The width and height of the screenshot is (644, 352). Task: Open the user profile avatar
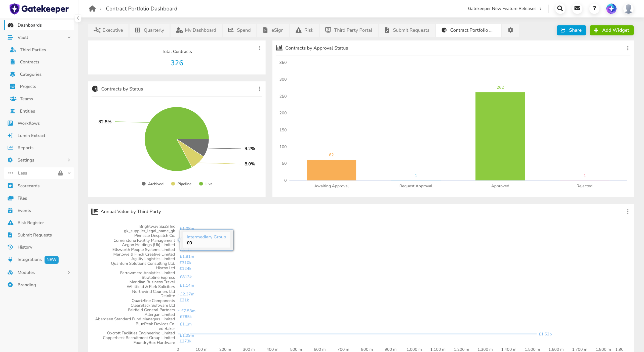pos(628,9)
